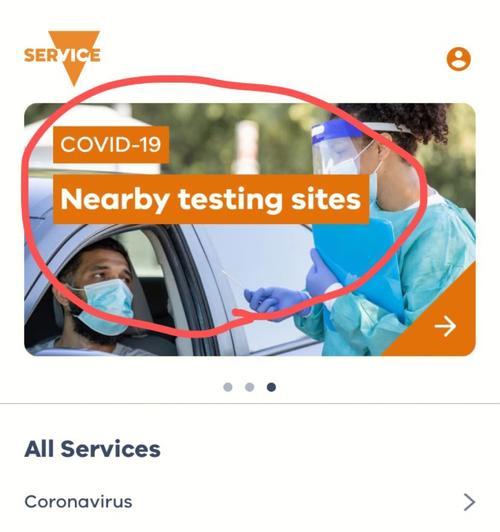Open the Nearby testing sites banner headline
The width and height of the screenshot is (500, 532).
[211, 200]
